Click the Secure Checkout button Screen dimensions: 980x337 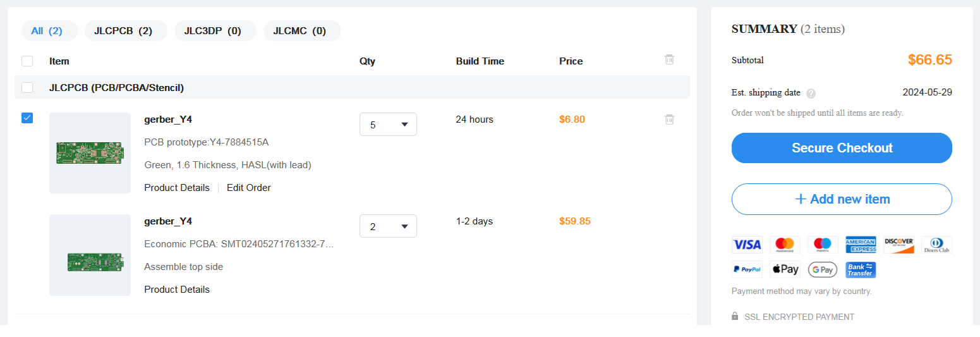pyautogui.click(x=842, y=148)
